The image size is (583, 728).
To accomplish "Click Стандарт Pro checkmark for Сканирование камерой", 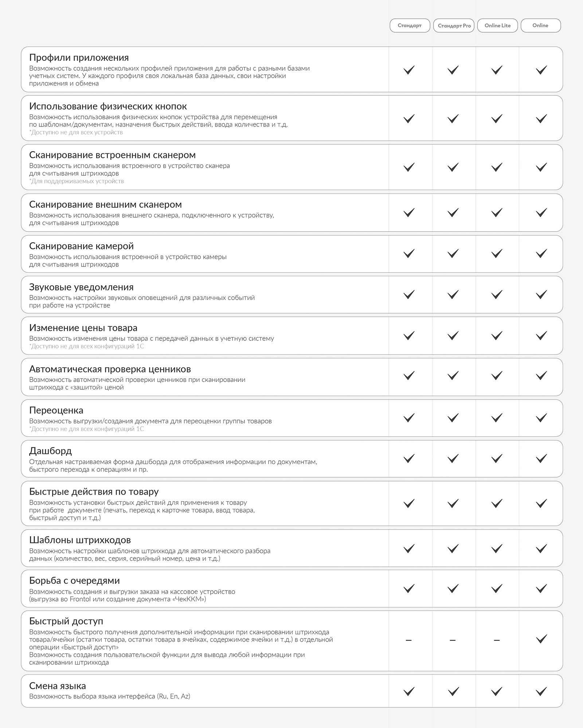I will click(x=453, y=253).
